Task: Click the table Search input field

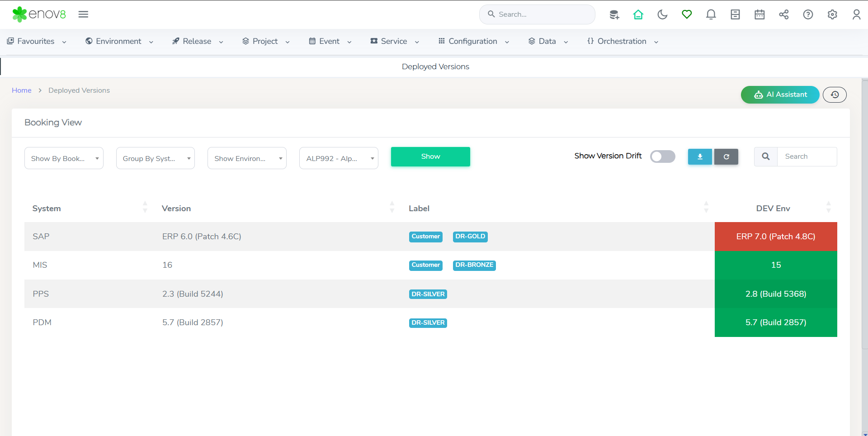Action: click(807, 156)
